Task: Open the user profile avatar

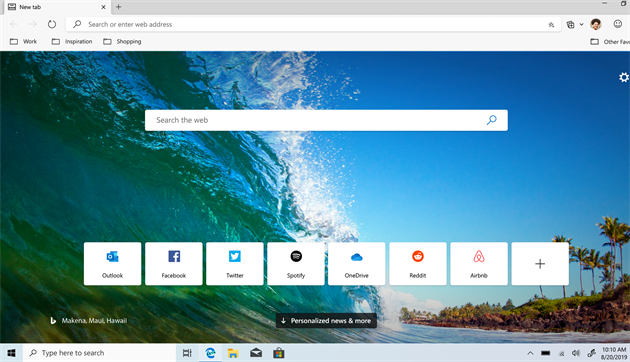Action: (x=596, y=24)
